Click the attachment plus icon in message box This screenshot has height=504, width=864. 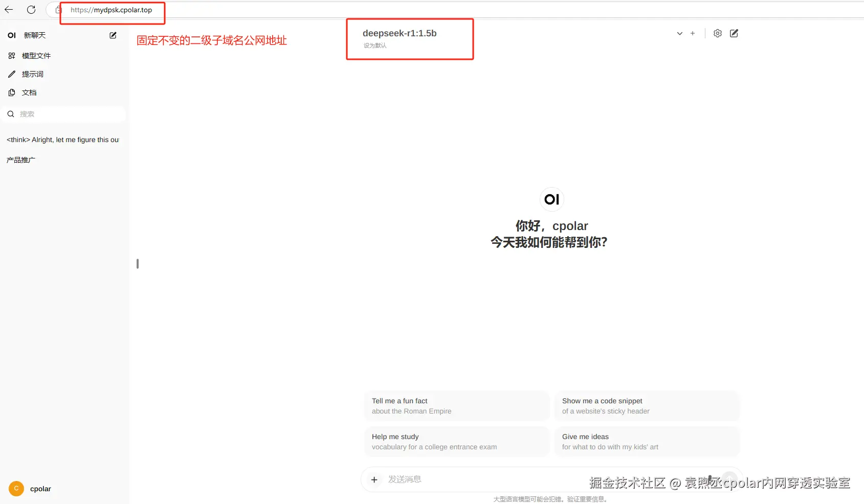pos(374,479)
